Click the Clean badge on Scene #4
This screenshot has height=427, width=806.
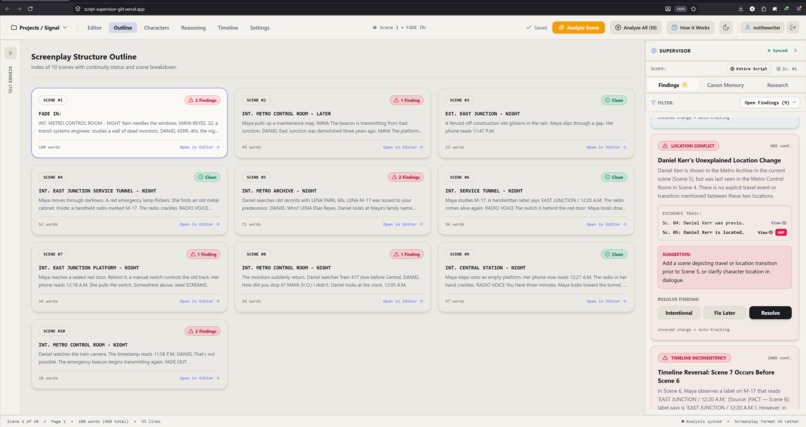tap(207, 177)
